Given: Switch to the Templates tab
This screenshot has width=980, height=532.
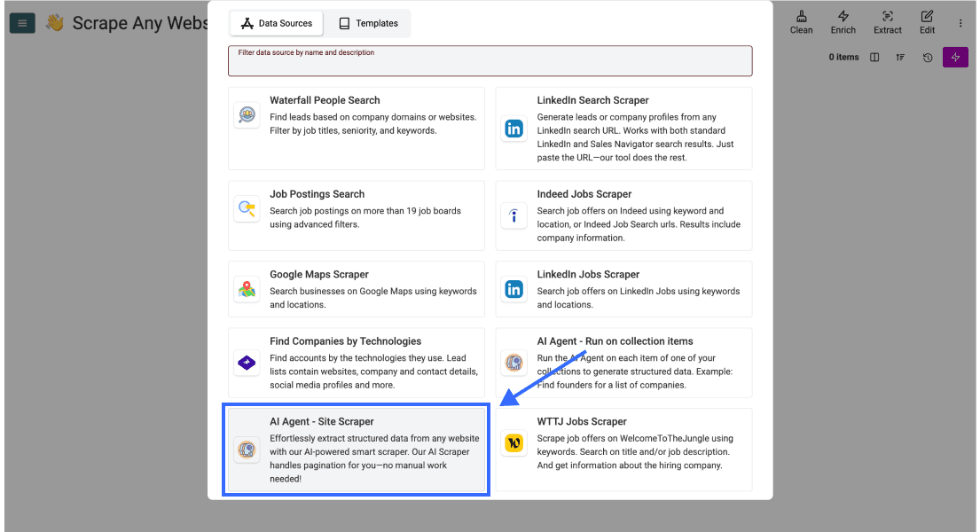Looking at the screenshot, I should (368, 23).
